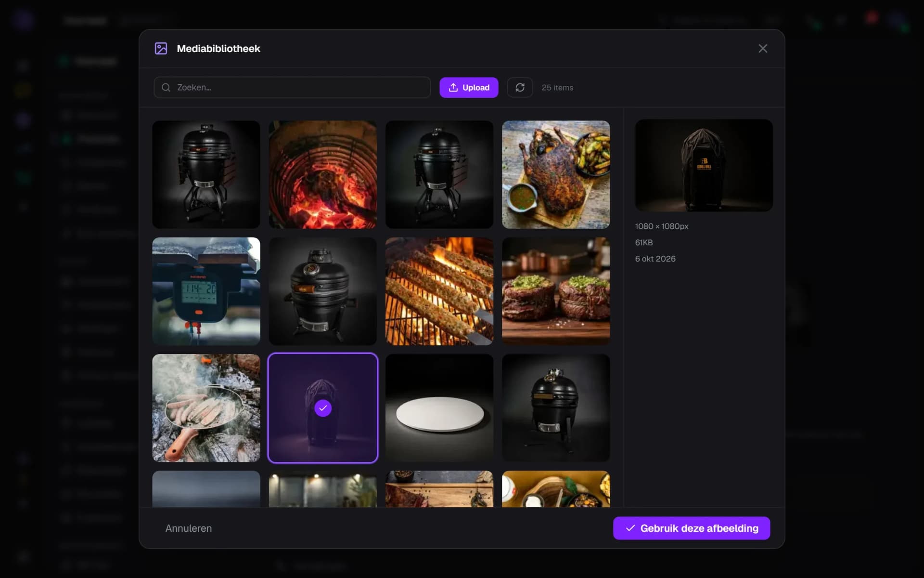924x578 pixels.
Task: Choose the sausages in smoky pan image
Action: (x=206, y=408)
